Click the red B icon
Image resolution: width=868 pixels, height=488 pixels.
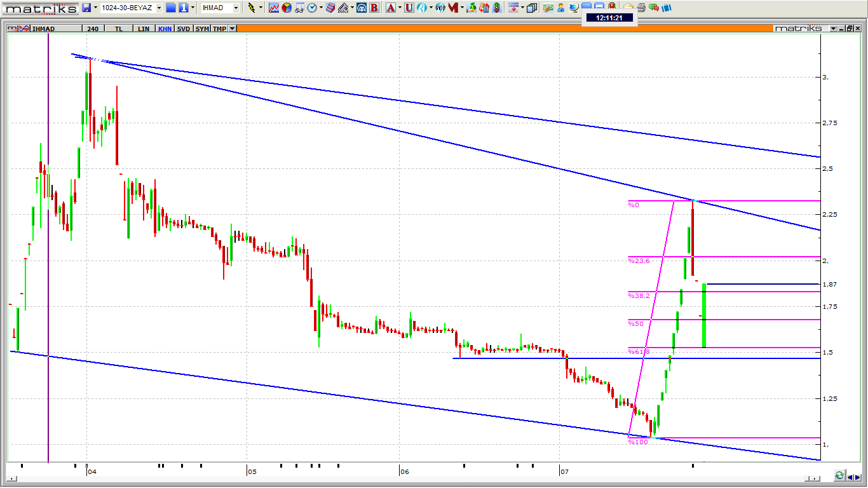click(374, 8)
